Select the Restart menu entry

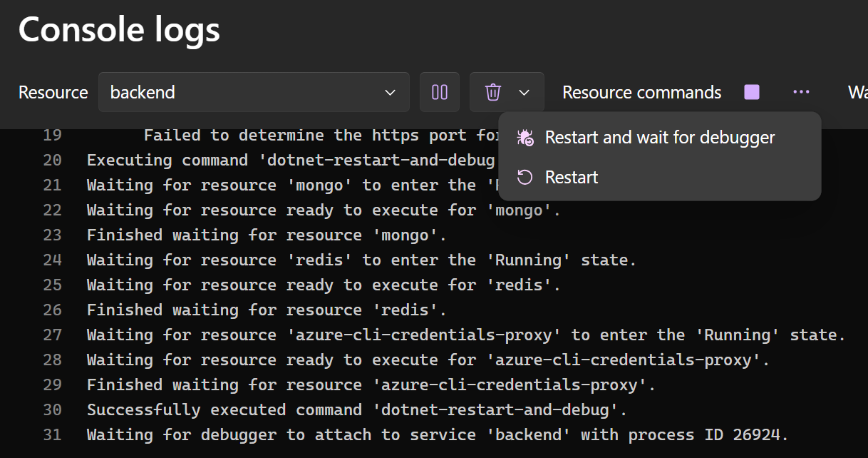[660, 177]
